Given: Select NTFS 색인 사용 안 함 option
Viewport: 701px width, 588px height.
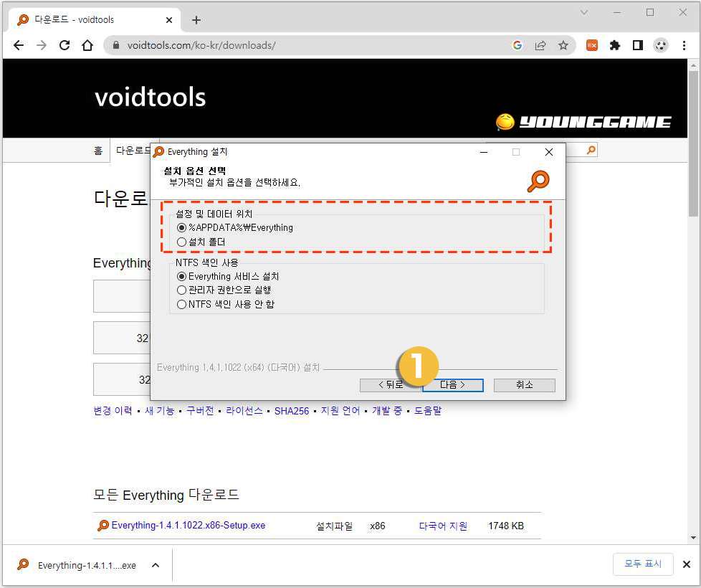Looking at the screenshot, I should [226, 305].
